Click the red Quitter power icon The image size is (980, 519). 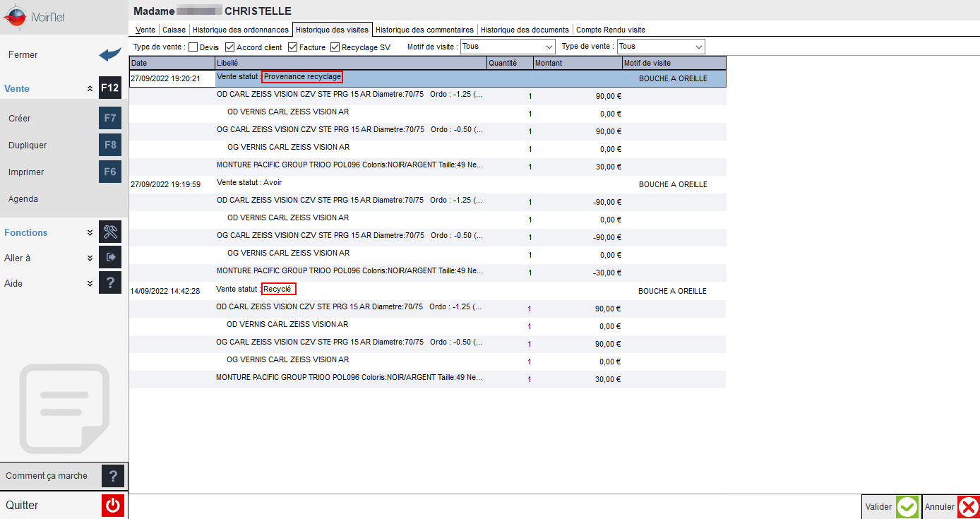(113, 506)
